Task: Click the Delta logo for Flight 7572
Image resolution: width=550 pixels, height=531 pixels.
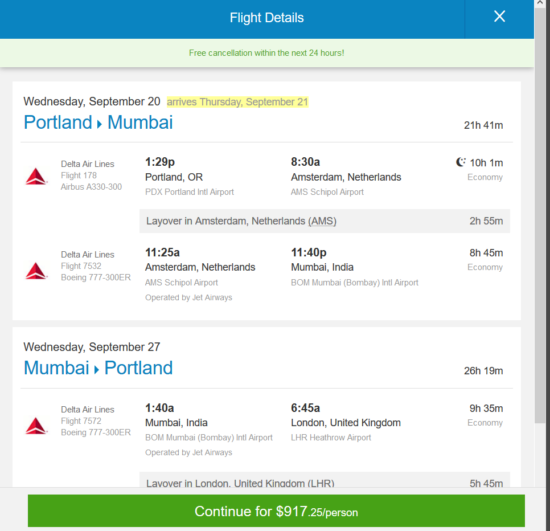Action: pyautogui.click(x=36, y=426)
